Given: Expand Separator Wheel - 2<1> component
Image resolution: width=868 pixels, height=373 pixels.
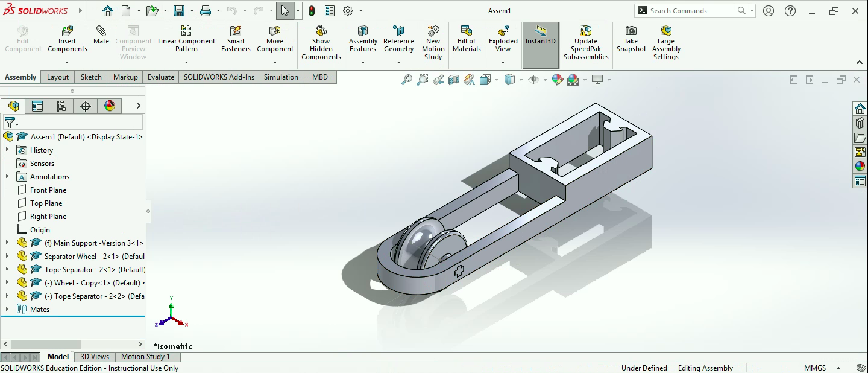Looking at the screenshot, I should coord(7,257).
